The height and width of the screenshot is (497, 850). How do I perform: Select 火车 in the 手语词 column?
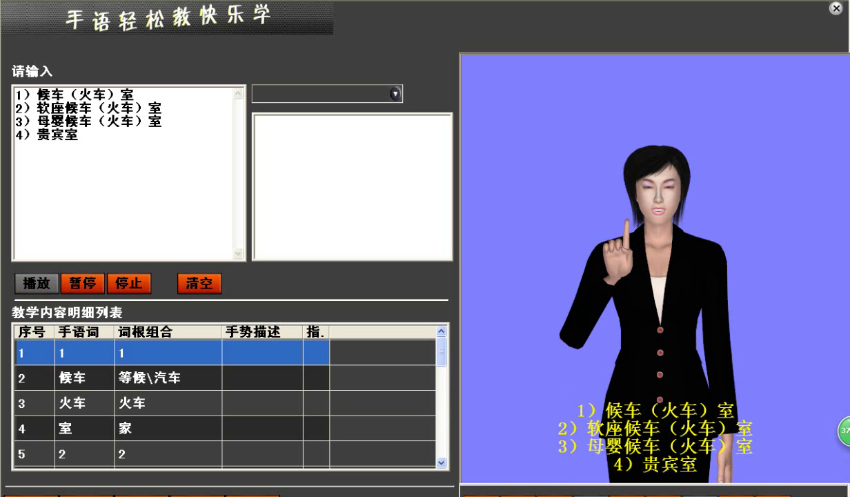[84, 403]
